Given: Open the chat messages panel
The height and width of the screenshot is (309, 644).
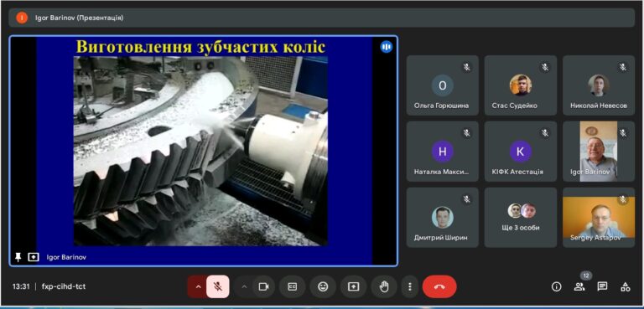Looking at the screenshot, I should pos(603,287).
